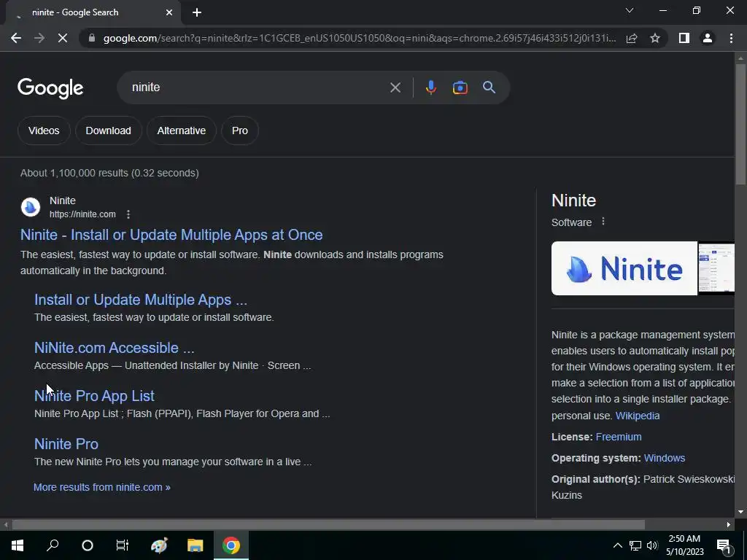747x560 pixels.
Task: Open 'Install or Update Multiple Apps ...' sitelink
Action: 141,300
